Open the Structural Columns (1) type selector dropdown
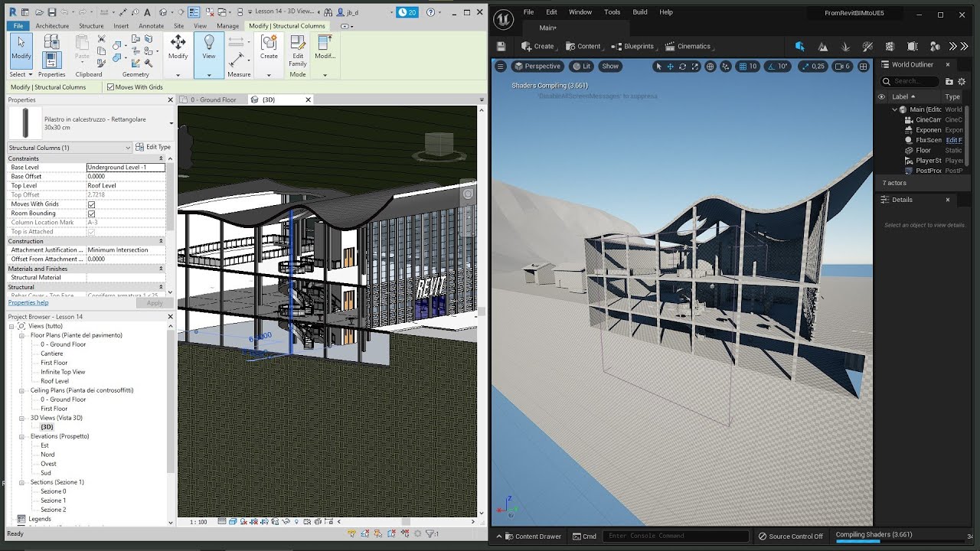 (x=70, y=148)
